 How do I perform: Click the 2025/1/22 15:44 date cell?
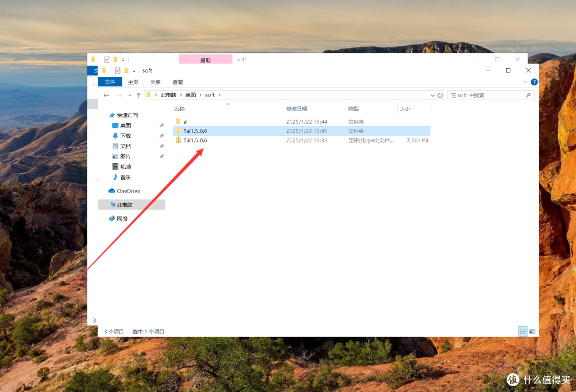[307, 122]
